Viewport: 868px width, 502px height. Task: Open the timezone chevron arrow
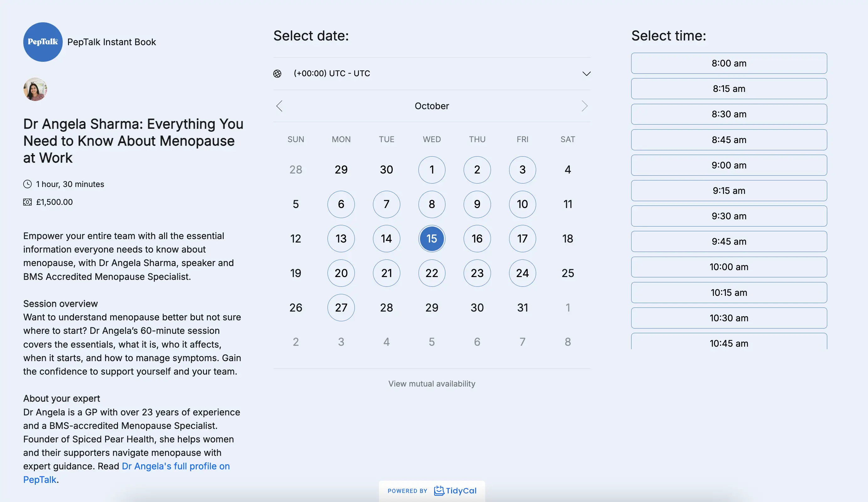coord(586,74)
